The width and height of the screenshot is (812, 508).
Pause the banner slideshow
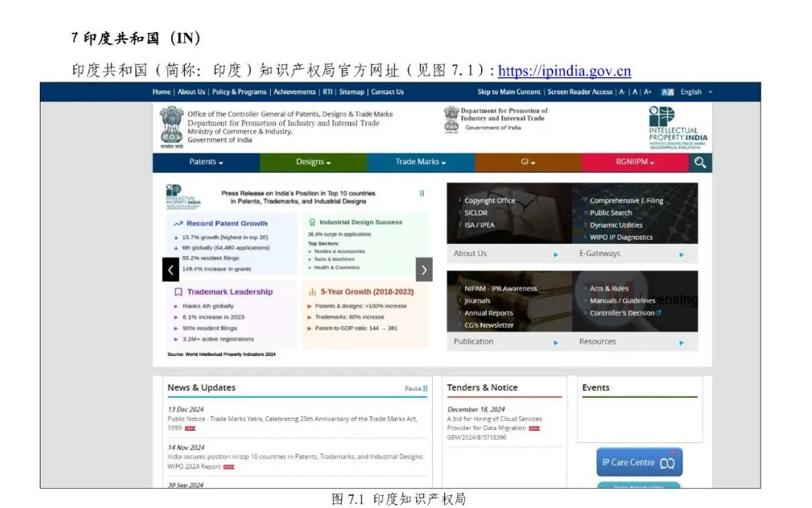click(421, 193)
